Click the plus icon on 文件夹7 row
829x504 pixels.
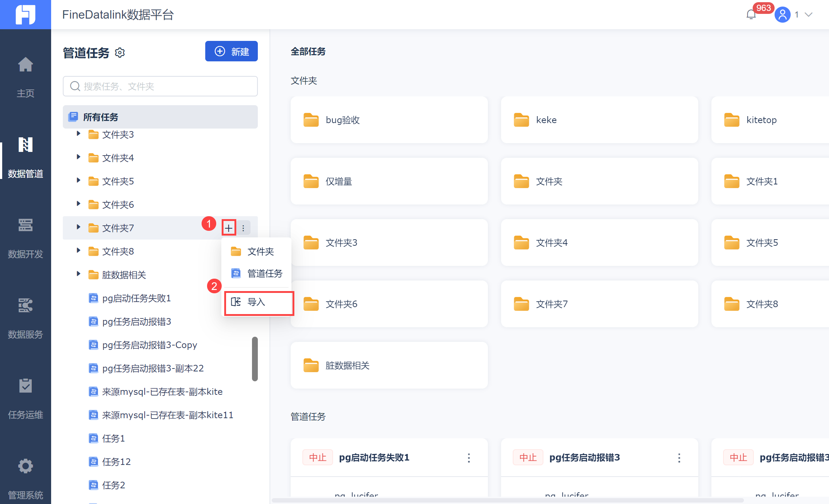(229, 228)
